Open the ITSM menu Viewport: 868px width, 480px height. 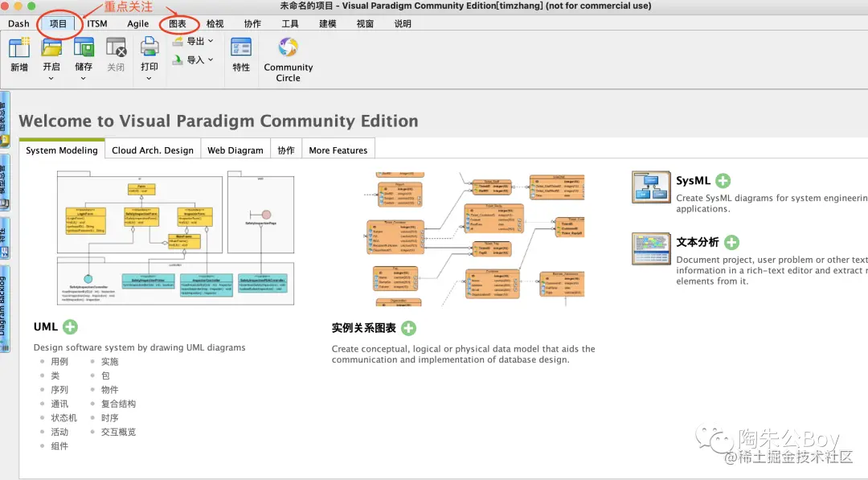(x=97, y=24)
